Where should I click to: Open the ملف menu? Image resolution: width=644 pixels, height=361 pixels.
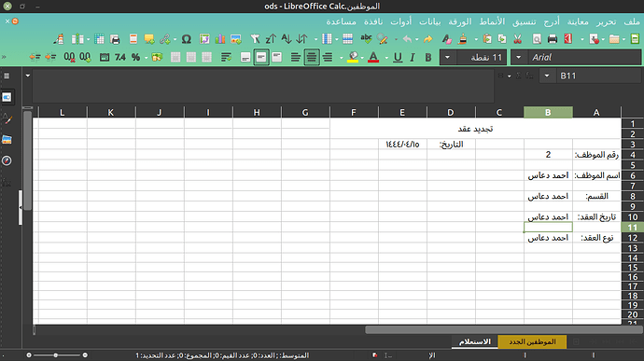pos(632,21)
